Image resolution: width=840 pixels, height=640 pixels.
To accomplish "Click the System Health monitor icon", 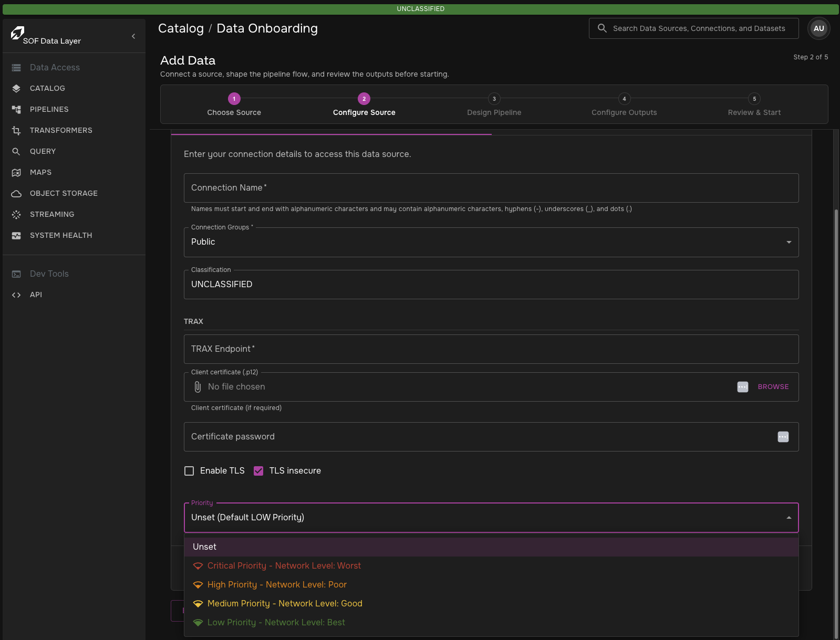I will tap(16, 235).
